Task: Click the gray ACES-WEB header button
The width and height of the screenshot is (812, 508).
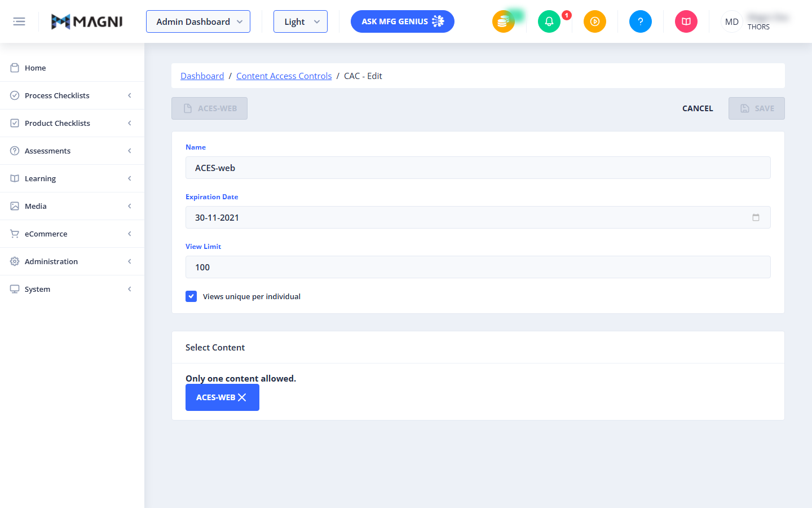Action: (209, 108)
